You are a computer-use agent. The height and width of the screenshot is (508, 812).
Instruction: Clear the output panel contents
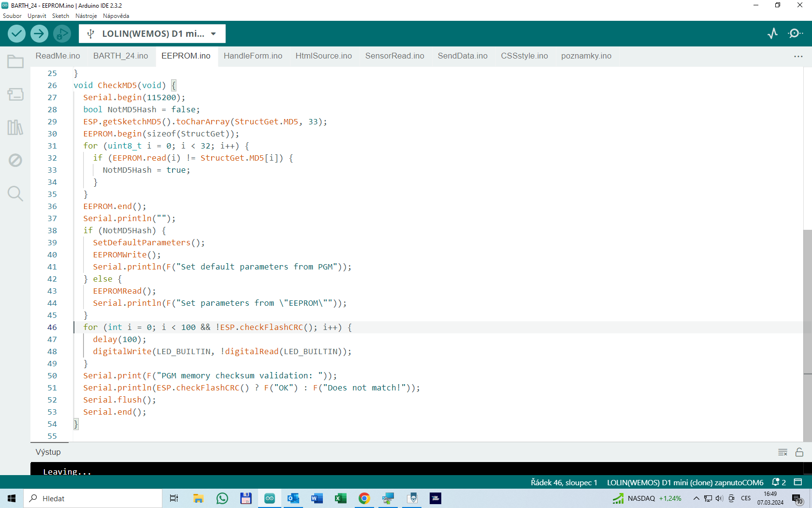pos(783,452)
